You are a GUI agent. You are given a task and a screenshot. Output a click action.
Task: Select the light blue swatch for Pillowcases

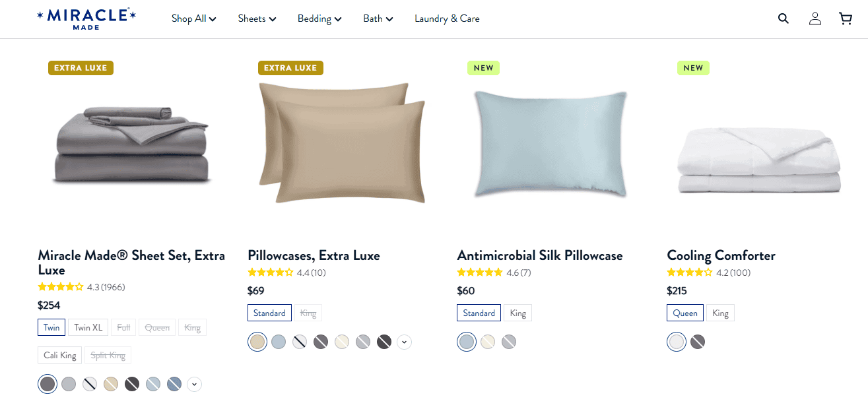[279, 342]
